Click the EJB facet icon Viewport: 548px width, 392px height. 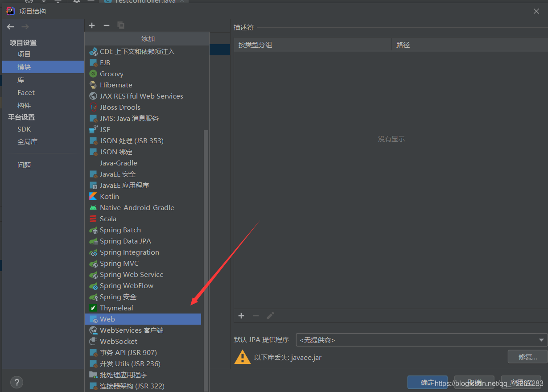pyautogui.click(x=93, y=63)
